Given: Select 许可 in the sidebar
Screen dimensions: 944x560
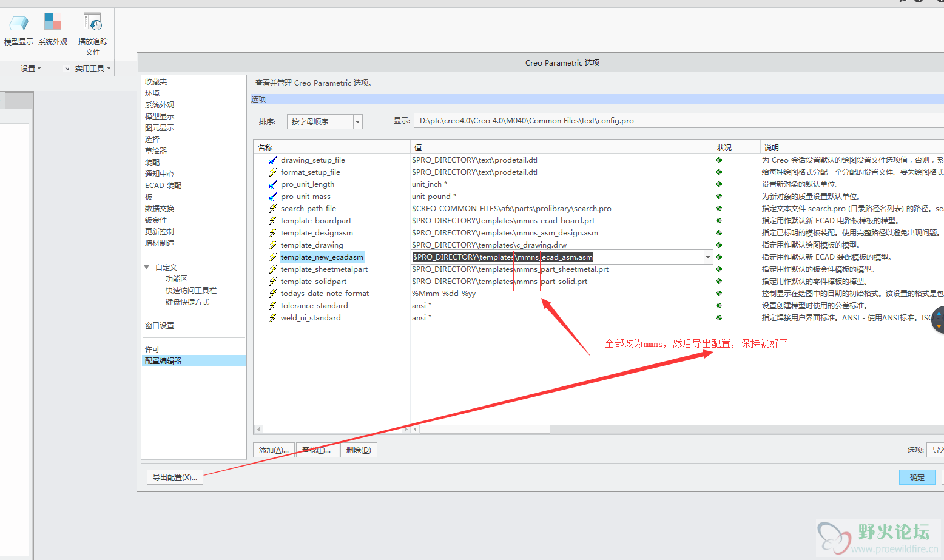Looking at the screenshot, I should [152, 349].
